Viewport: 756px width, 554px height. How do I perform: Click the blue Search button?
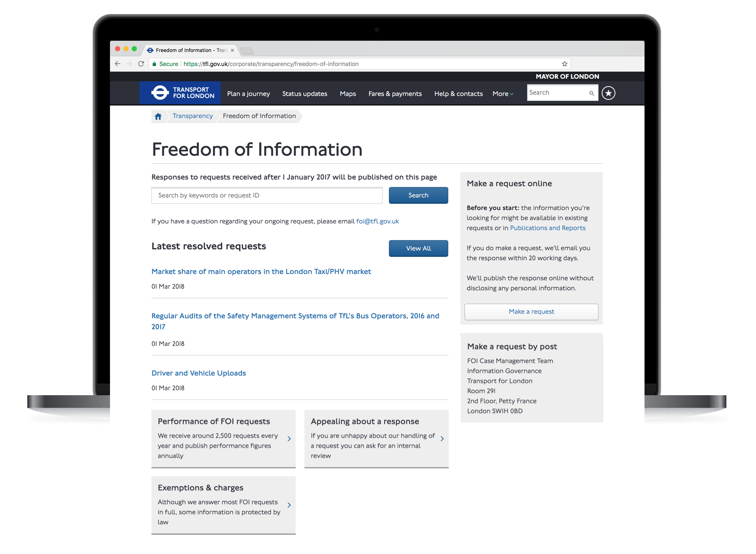[x=418, y=195]
